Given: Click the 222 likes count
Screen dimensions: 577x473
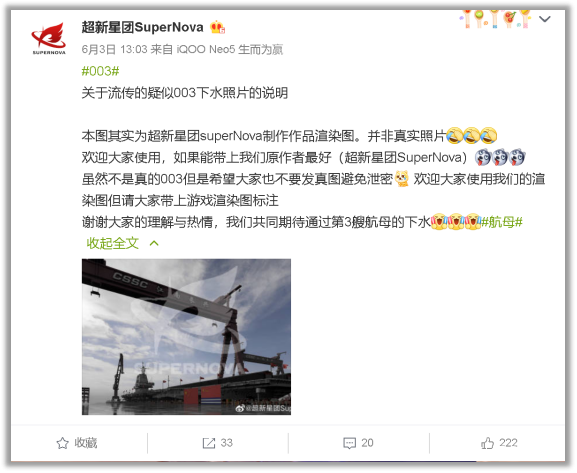Looking at the screenshot, I should point(508,443).
